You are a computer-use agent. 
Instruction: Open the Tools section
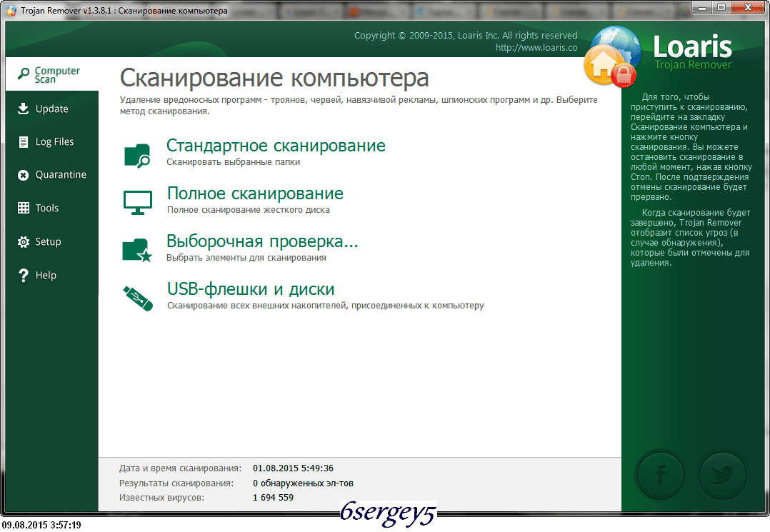(x=52, y=208)
